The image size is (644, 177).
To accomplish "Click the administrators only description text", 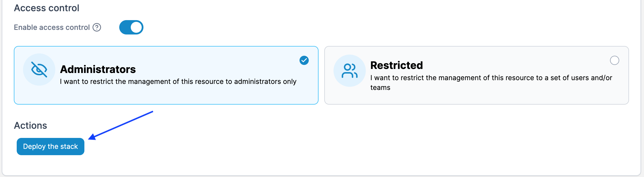I will [178, 82].
